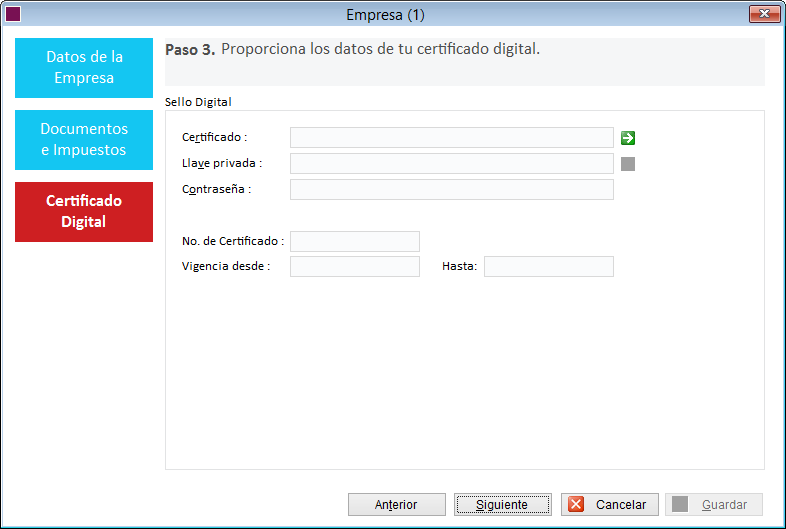Image resolution: width=786 pixels, height=529 pixels.
Task: Click the green arrow to browse for the Certificado
Action: [x=628, y=138]
